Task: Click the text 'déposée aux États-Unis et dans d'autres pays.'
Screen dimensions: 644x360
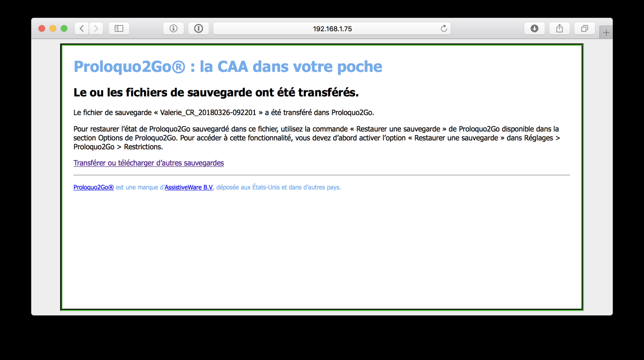Action: pos(278,187)
